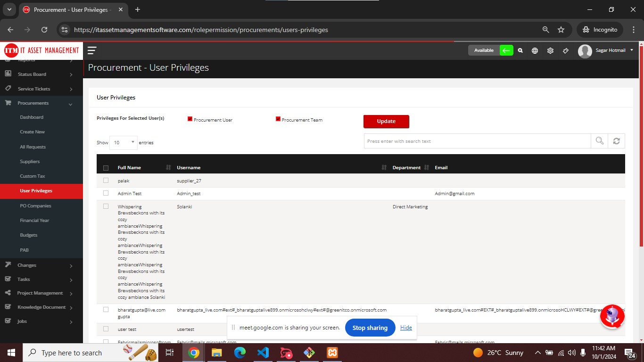Sort the table by Full Name column icon
This screenshot has height=362, width=644.
tap(168, 167)
